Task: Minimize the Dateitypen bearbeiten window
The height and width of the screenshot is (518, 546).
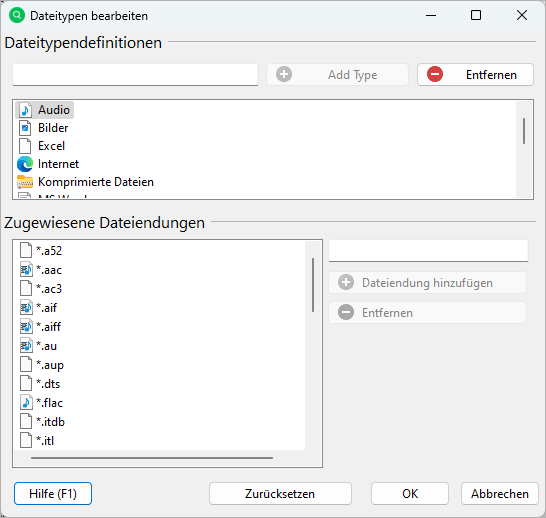Action: 431,15
